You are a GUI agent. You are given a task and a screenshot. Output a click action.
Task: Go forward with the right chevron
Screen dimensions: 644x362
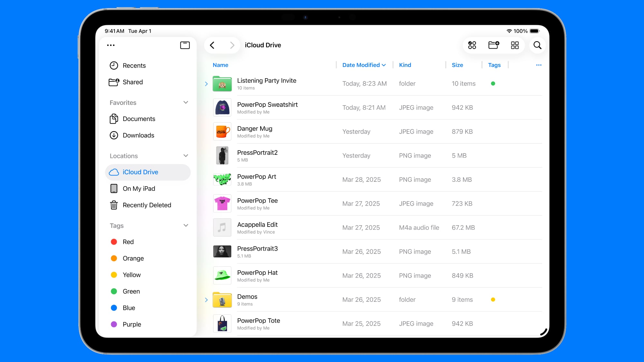click(232, 45)
